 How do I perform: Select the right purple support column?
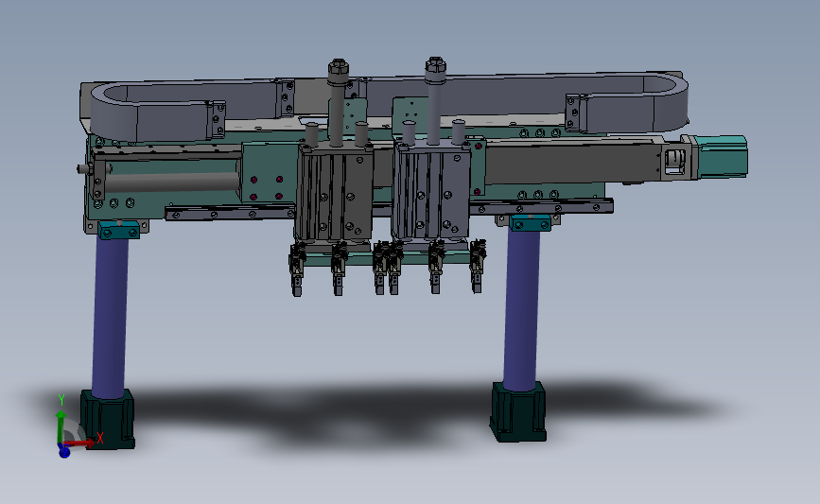pyautogui.click(x=521, y=308)
